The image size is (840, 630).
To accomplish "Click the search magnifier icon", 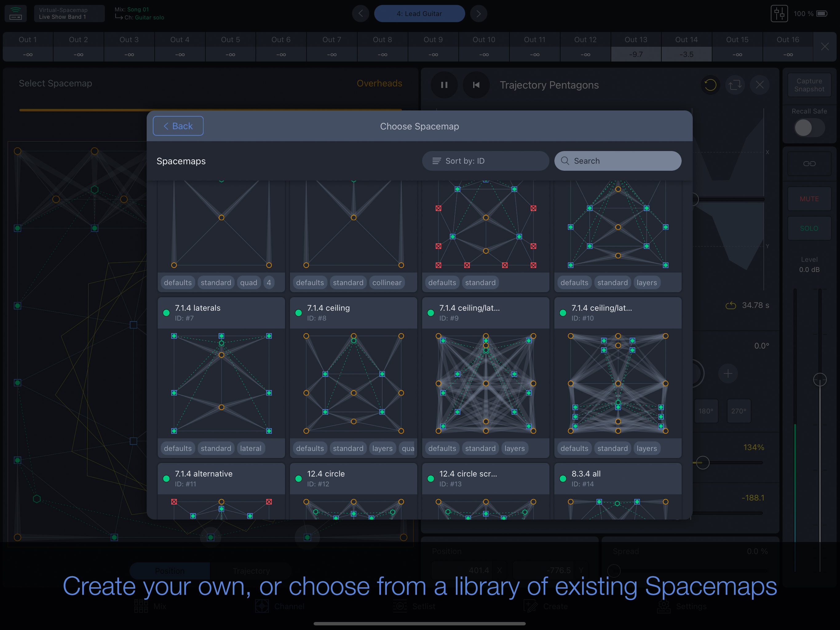I will pyautogui.click(x=565, y=161).
